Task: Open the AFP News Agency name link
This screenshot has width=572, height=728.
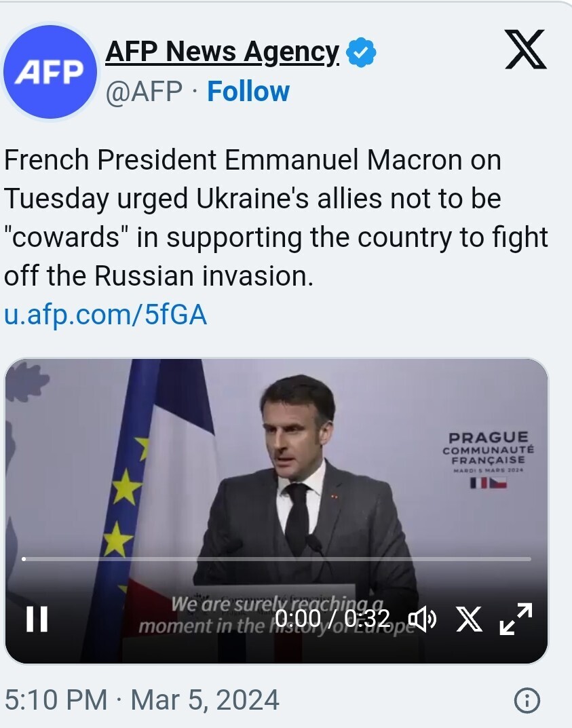Action: coord(222,52)
